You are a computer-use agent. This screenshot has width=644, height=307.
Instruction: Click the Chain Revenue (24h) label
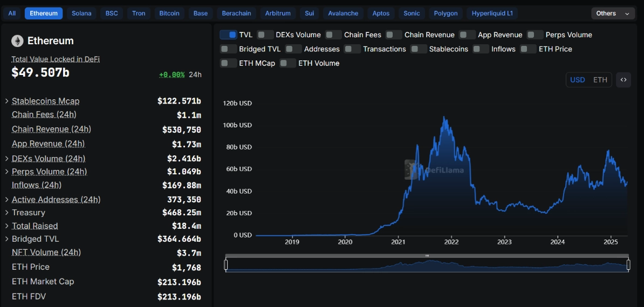pos(51,129)
